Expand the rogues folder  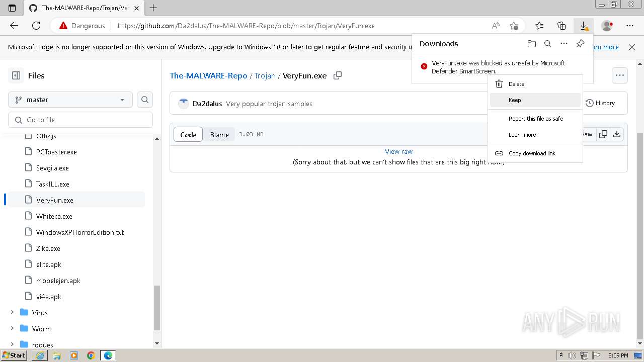click(x=12, y=344)
